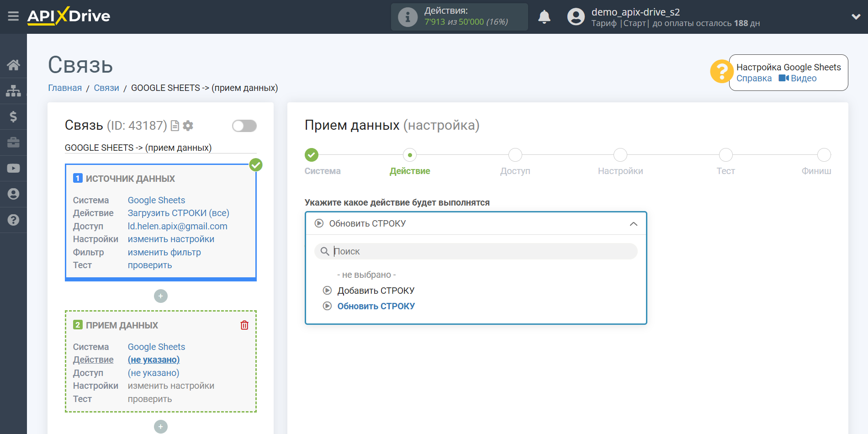Click receiver Доступ (не указано) link
Viewport: 868px width, 434px height.
153,373
